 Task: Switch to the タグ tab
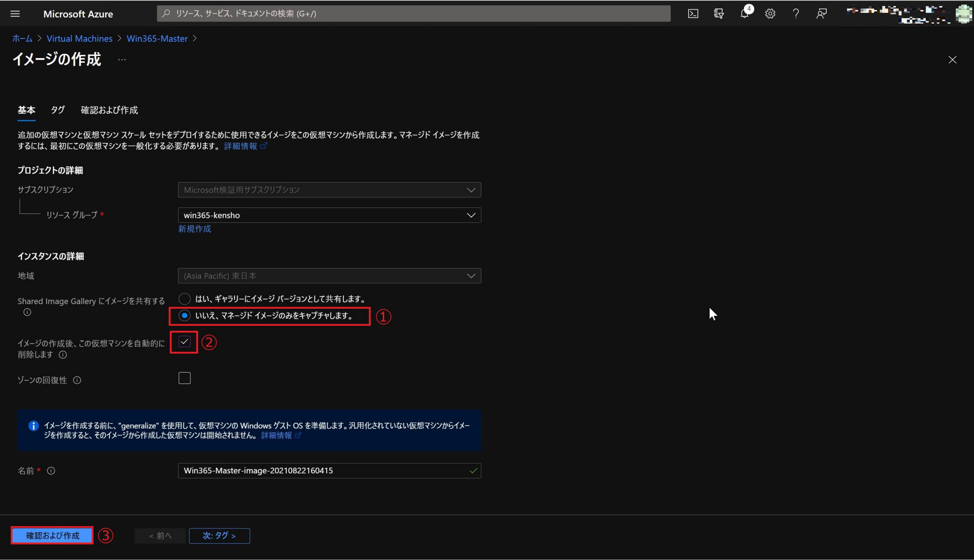tap(58, 110)
